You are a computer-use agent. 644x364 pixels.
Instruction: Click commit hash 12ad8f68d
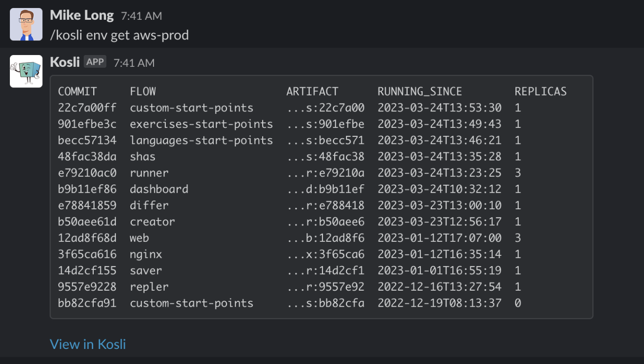87,238
